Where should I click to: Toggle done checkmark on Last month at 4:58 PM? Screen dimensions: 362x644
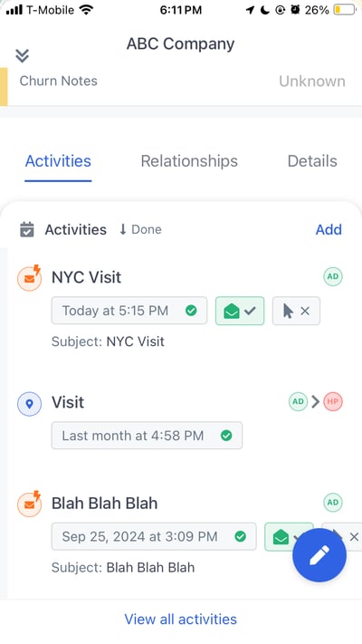[x=226, y=436]
